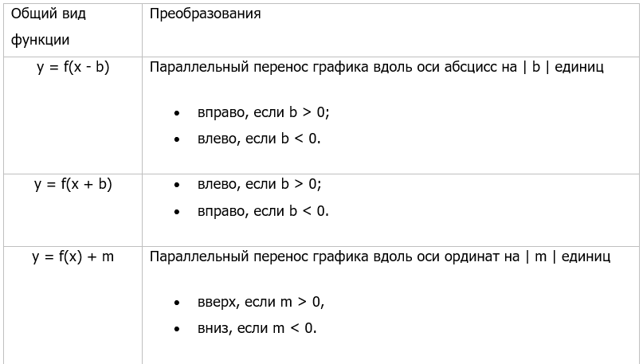Click text about перенос вдоль оси абсцисс

pos(376,67)
